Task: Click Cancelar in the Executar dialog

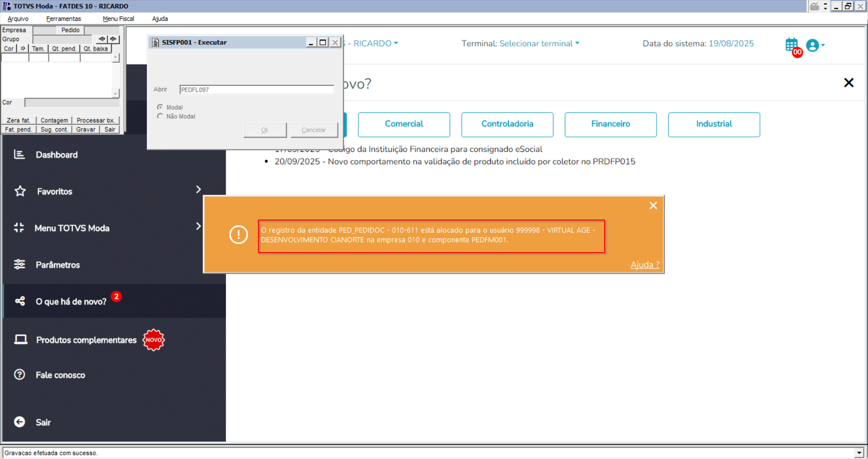Action: pyautogui.click(x=314, y=130)
